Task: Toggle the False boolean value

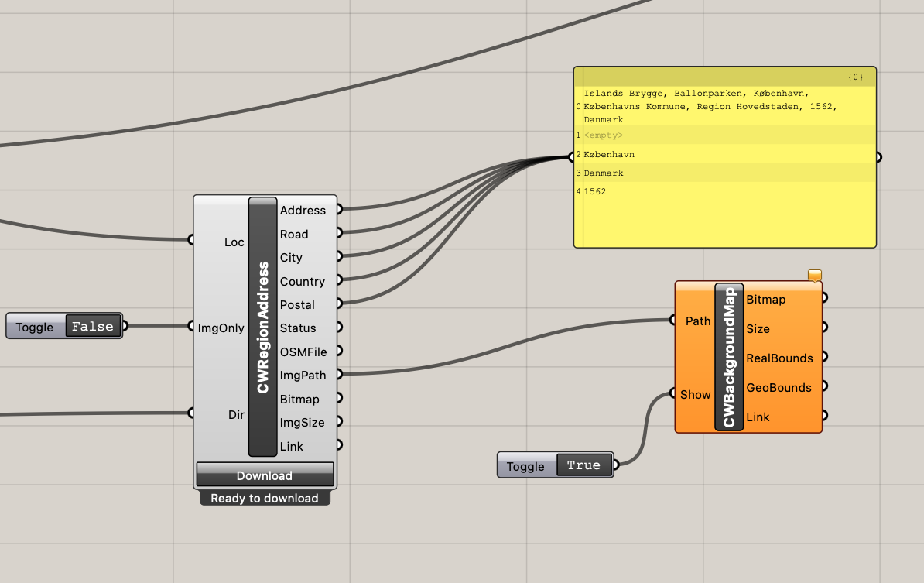Action: [93, 326]
